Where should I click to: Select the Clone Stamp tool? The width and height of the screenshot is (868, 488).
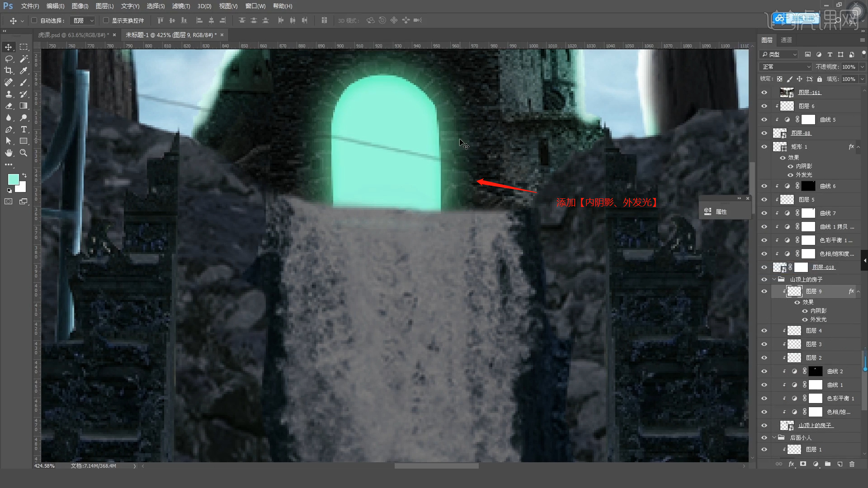[9, 94]
